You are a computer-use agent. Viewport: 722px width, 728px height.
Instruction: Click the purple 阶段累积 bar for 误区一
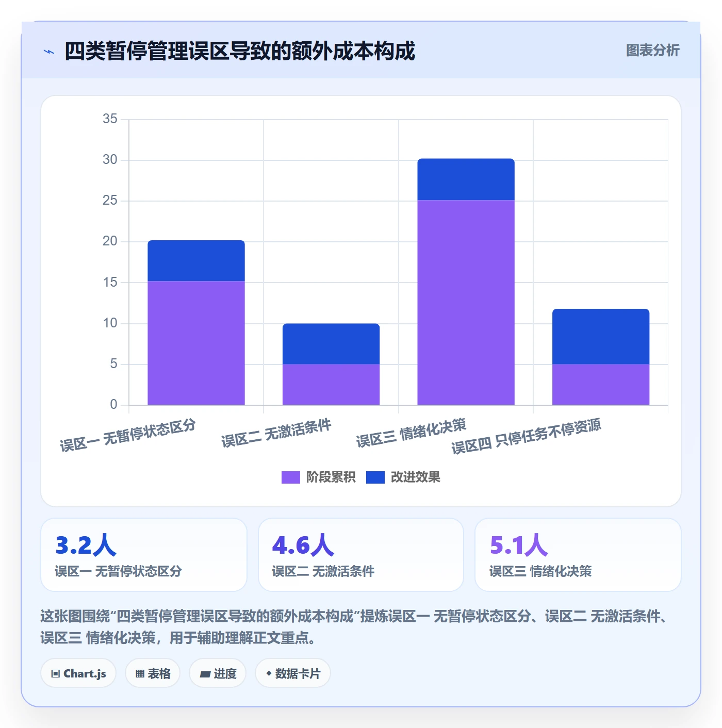point(196,343)
